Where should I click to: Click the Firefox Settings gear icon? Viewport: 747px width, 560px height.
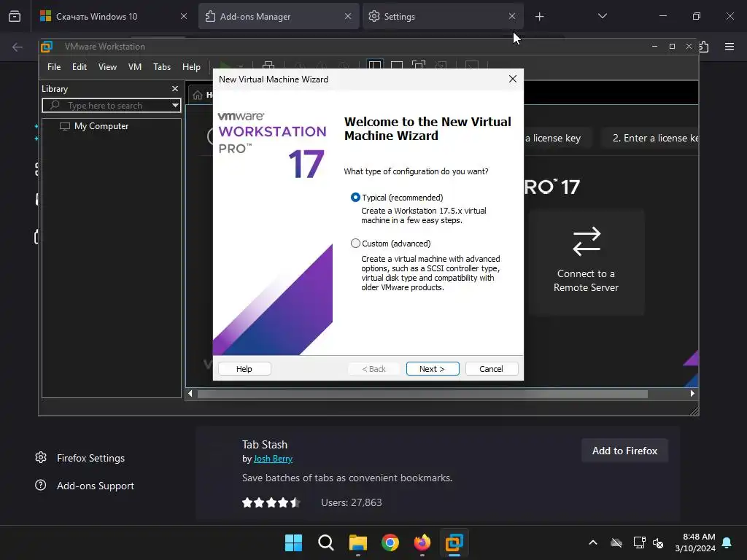41,458
